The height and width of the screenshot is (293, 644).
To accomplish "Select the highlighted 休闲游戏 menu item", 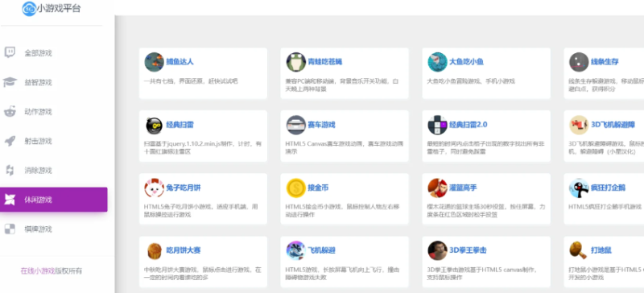I will tap(53, 200).
